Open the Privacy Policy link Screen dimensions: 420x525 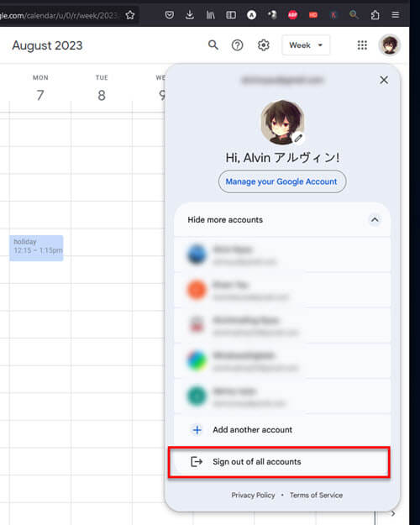point(253,496)
